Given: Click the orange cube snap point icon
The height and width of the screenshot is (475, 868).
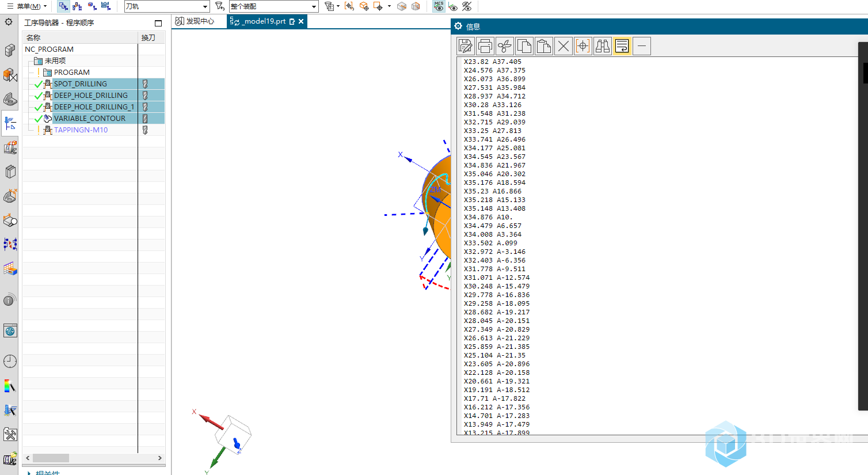Looking at the screenshot, I should (x=364, y=6).
